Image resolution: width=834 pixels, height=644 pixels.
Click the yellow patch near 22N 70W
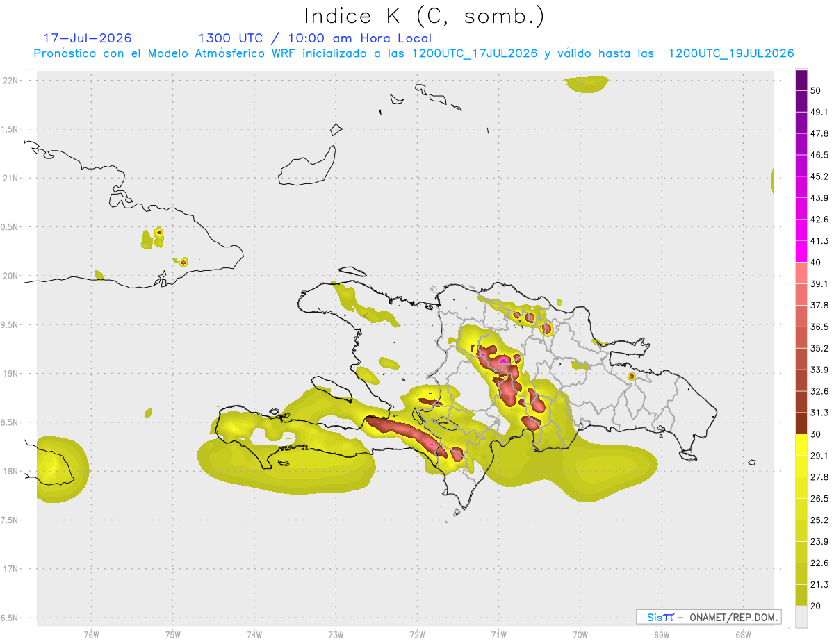[x=587, y=84]
